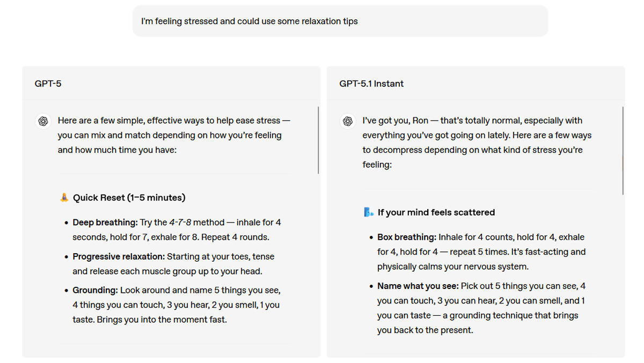Click the stressed relaxation tips prompt box
The width and height of the screenshot is (644, 363).
click(340, 21)
